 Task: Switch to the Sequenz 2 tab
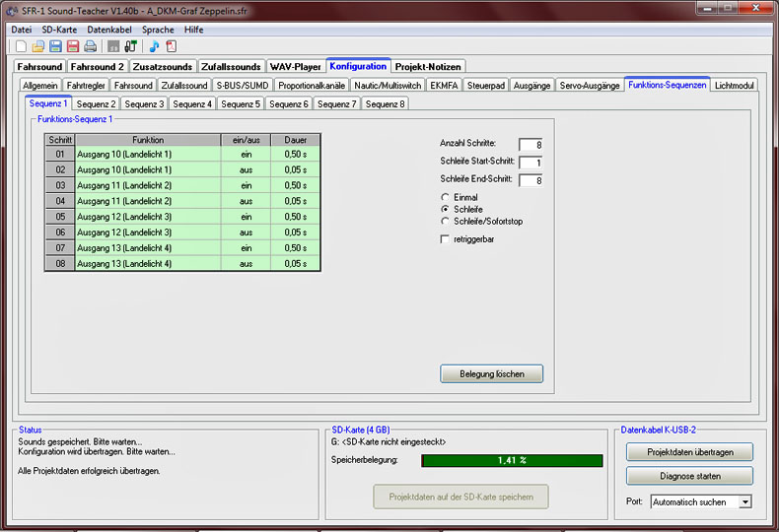click(97, 103)
